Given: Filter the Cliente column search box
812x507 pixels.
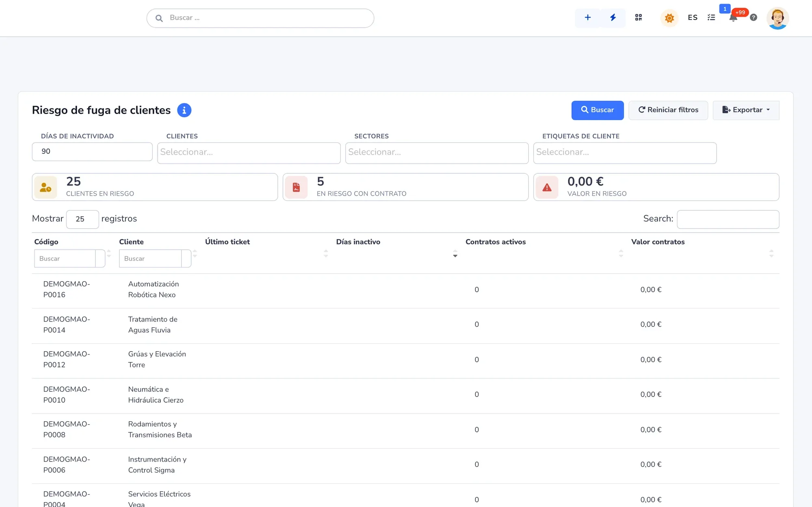Looking at the screenshot, I should (x=150, y=259).
